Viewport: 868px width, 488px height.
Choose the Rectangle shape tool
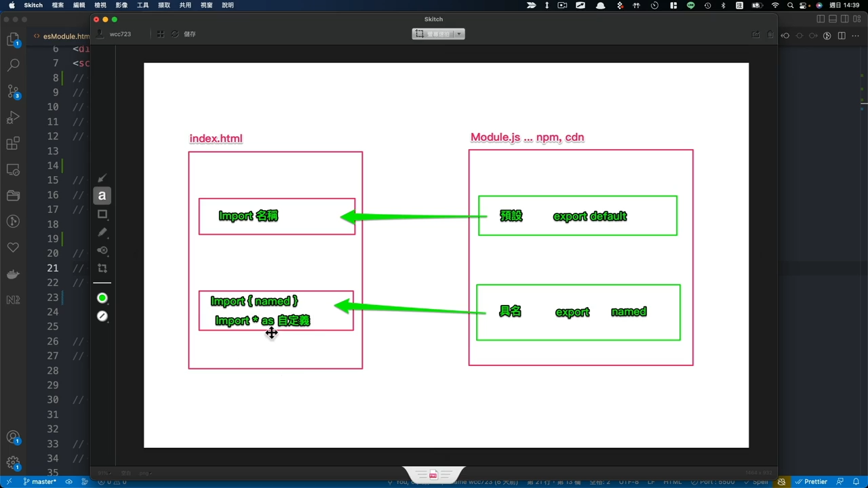coord(102,214)
